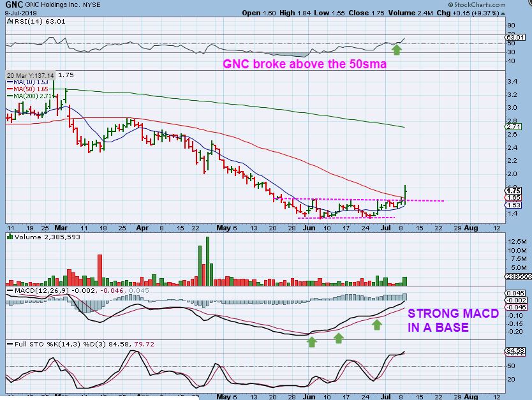The image size is (532, 400).
Task: Click the Jun label on the bottom stochastic date axis
Action: (x=309, y=397)
